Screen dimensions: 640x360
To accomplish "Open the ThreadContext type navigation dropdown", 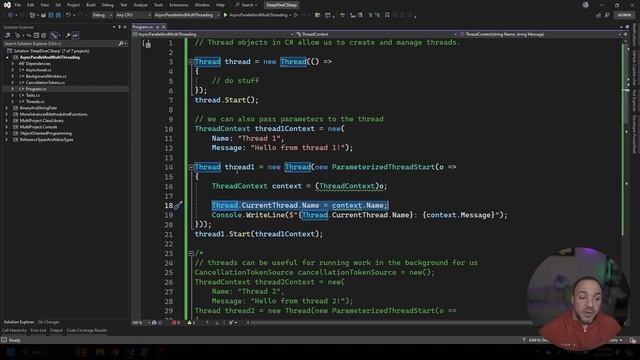I will coord(376,34).
